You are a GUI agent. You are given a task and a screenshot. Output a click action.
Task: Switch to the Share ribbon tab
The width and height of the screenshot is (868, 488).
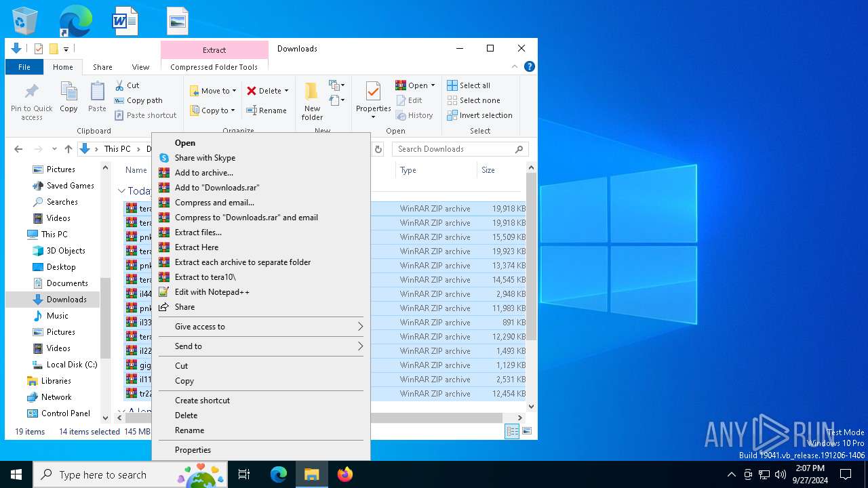(102, 67)
